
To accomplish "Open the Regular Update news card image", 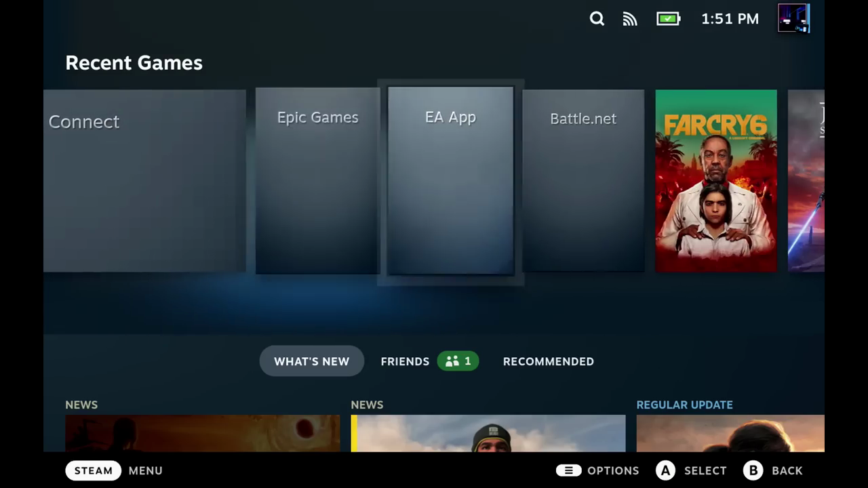I will pyautogui.click(x=730, y=433).
